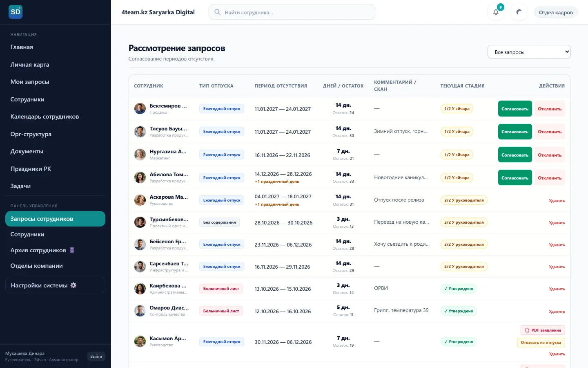This screenshot has height=368, width=588.
Task: Select "Запросы сотрудников" in the control panel
Action: (x=55, y=219)
